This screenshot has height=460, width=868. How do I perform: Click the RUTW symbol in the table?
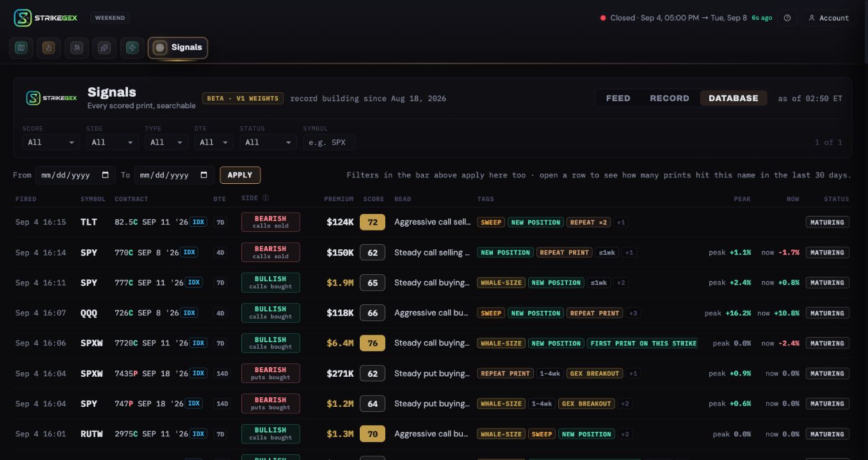point(92,434)
